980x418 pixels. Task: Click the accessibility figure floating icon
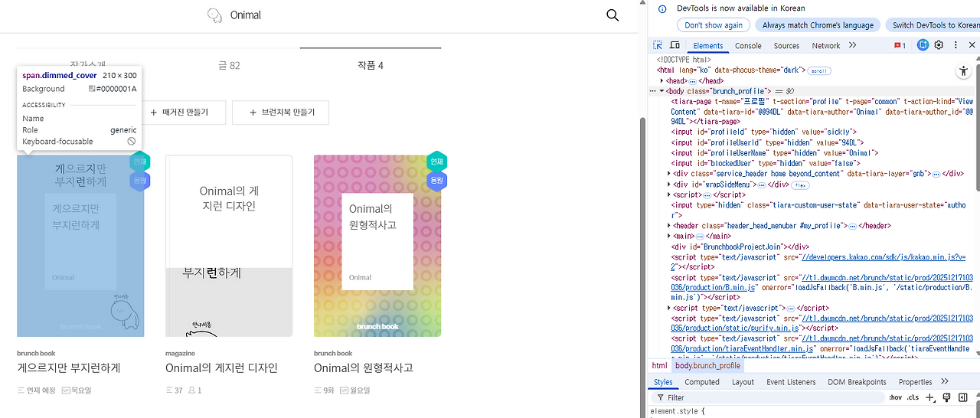pos(963,71)
